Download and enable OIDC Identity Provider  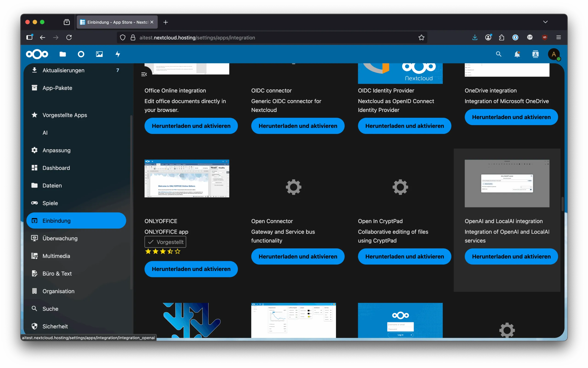pyautogui.click(x=404, y=126)
